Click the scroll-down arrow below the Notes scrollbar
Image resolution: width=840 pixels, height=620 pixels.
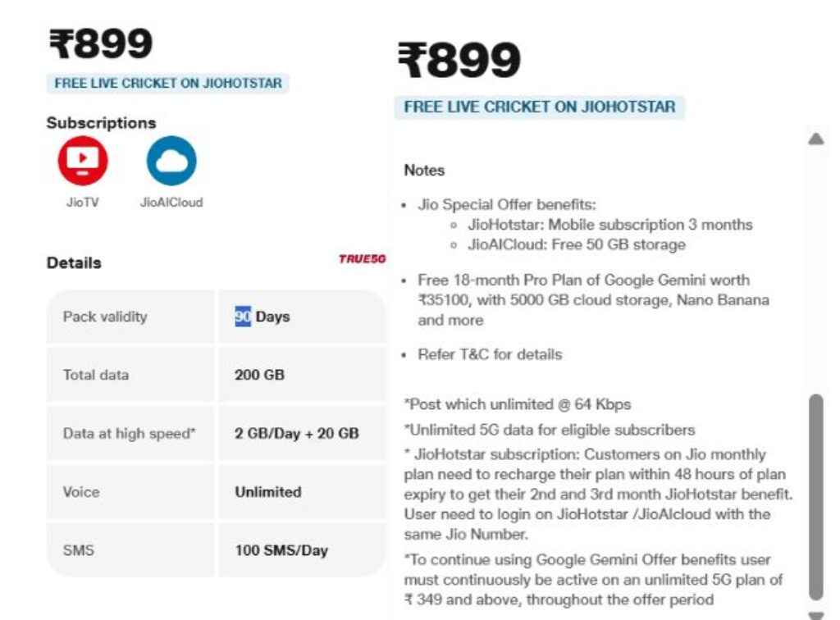point(815,614)
